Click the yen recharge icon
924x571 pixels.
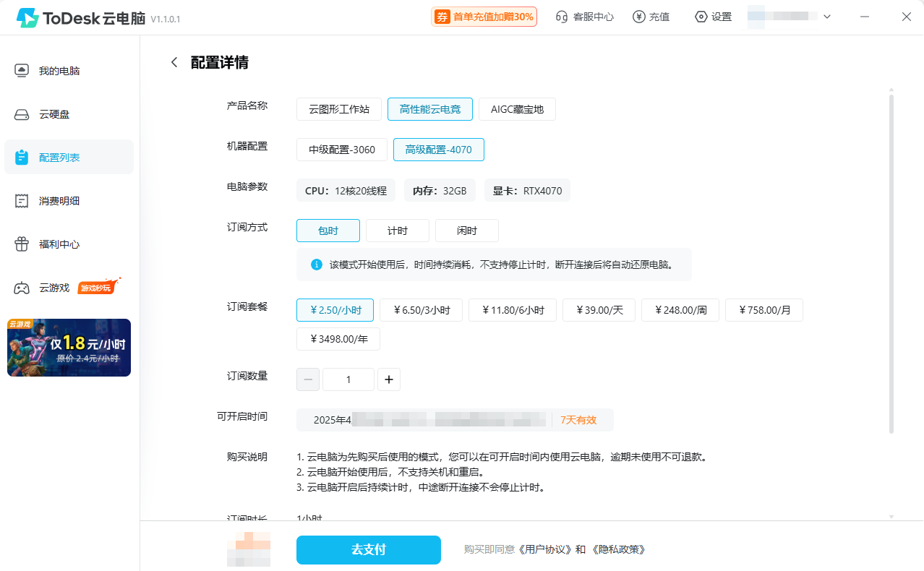638,17
